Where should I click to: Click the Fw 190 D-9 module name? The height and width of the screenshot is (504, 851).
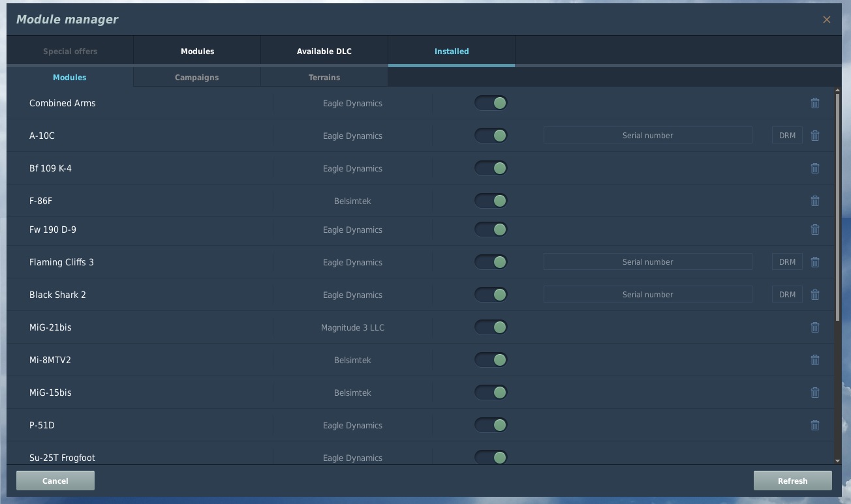pyautogui.click(x=53, y=230)
